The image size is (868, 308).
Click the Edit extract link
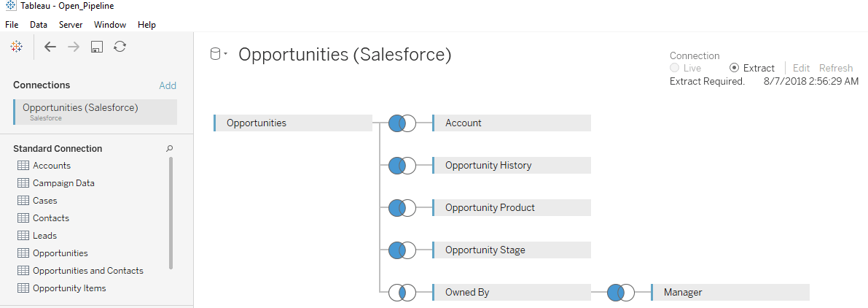(x=801, y=68)
